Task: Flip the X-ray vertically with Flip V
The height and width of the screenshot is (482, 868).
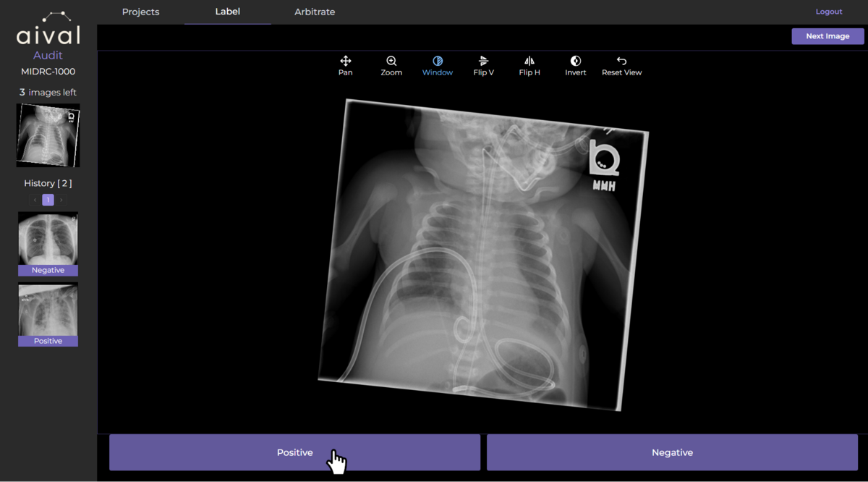Action: (x=483, y=66)
